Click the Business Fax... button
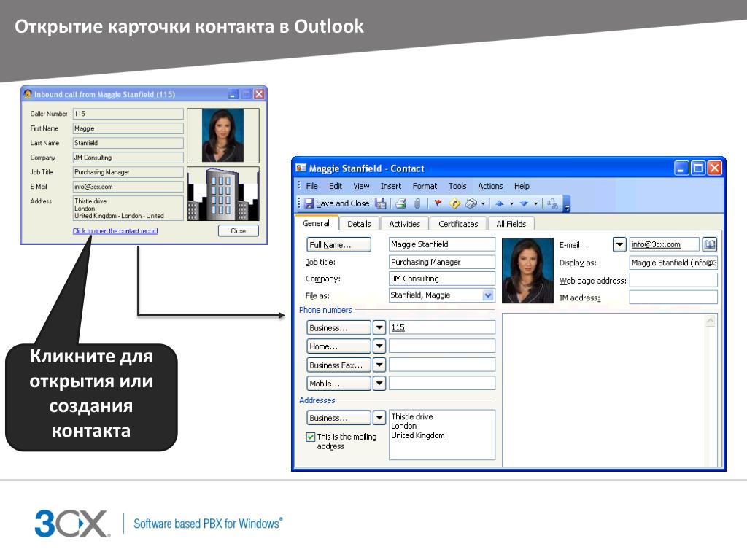 click(x=338, y=365)
